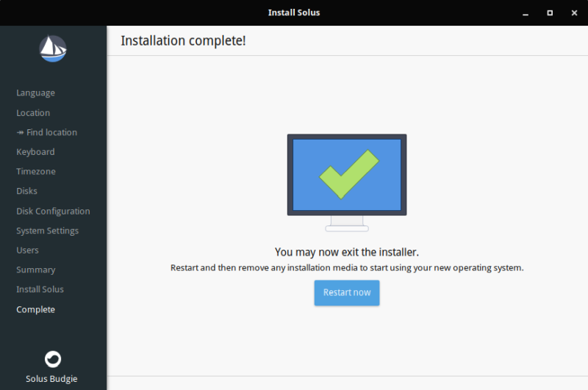Screen dimensions: 588x390
Task: Click the Install Solus title bar text
Action: (x=294, y=12)
